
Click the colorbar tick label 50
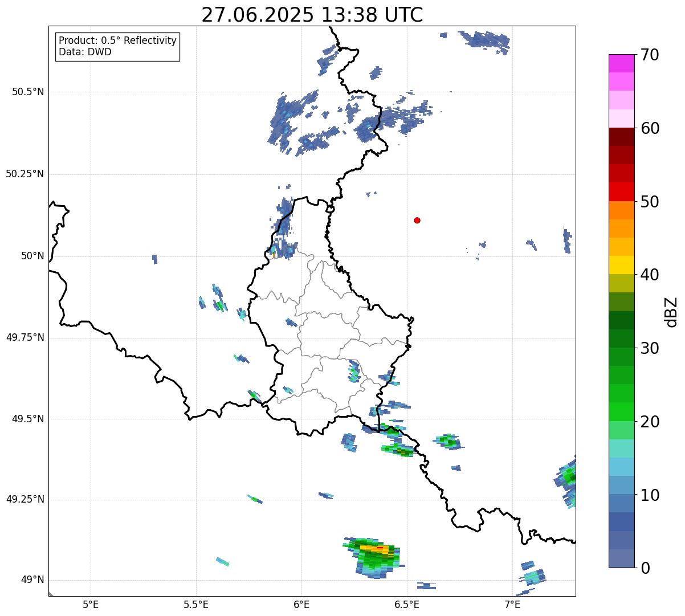(650, 202)
